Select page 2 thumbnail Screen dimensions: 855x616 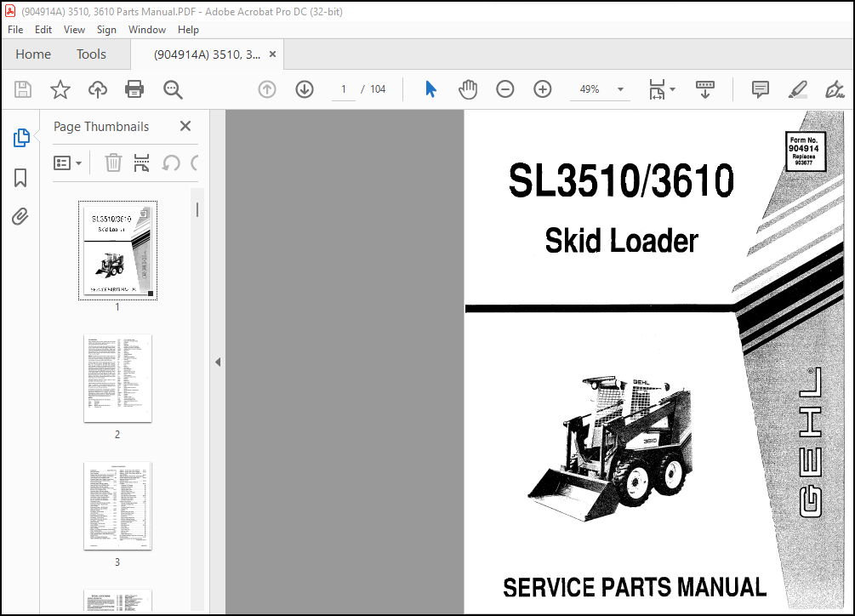point(117,379)
